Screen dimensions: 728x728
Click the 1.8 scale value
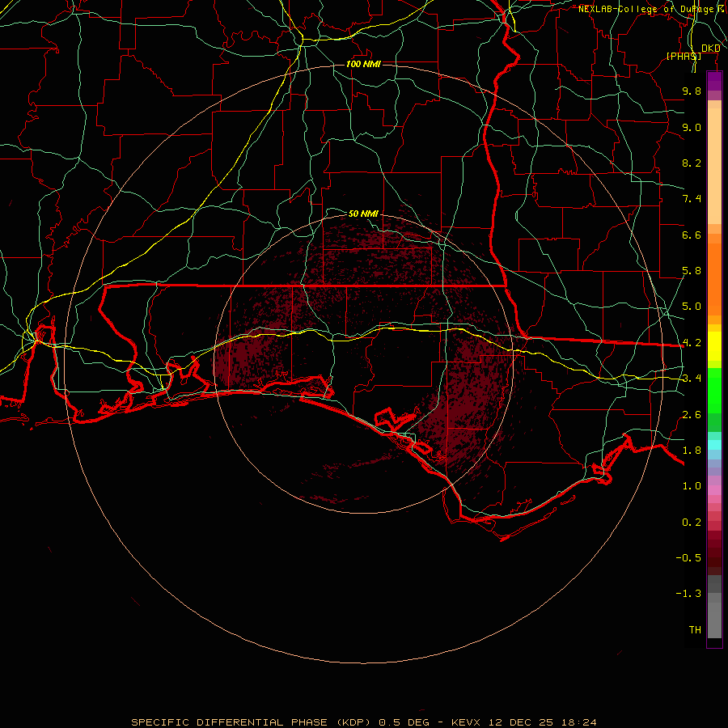pyautogui.click(x=692, y=451)
